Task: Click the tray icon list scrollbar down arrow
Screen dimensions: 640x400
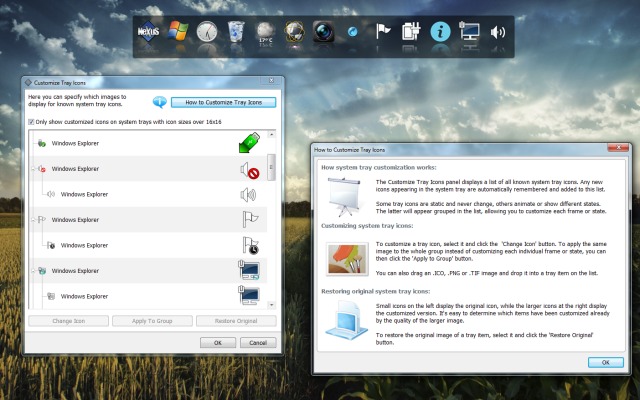Action: (x=273, y=305)
